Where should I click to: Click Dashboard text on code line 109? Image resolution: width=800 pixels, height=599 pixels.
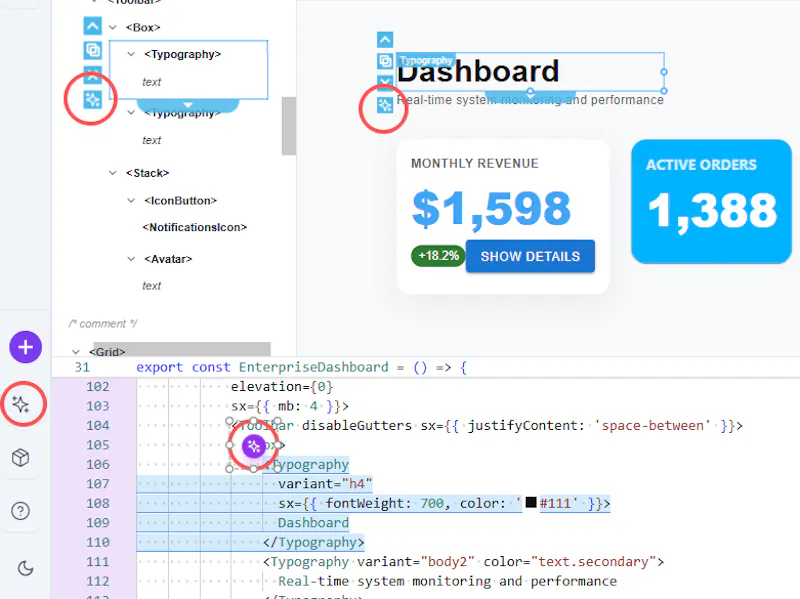point(313,522)
